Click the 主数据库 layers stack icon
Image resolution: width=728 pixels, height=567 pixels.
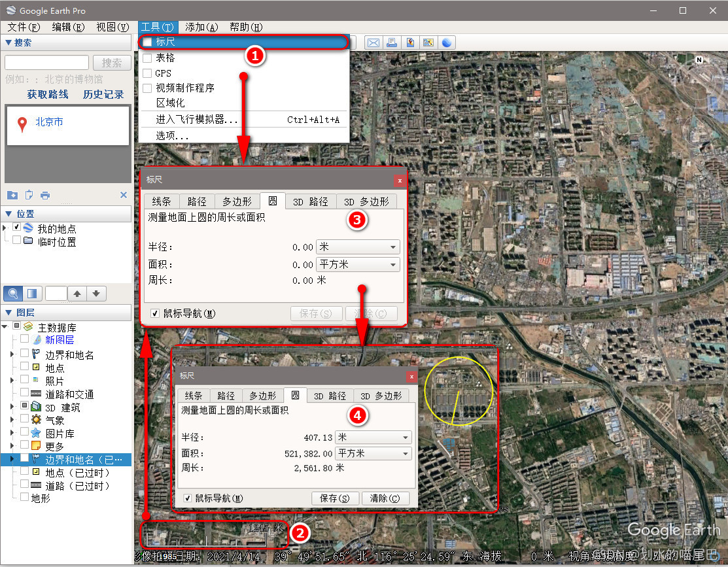point(28,326)
